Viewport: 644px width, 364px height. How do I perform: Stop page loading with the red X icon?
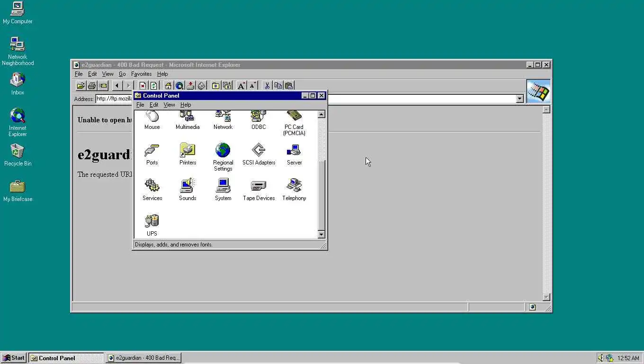point(143,85)
